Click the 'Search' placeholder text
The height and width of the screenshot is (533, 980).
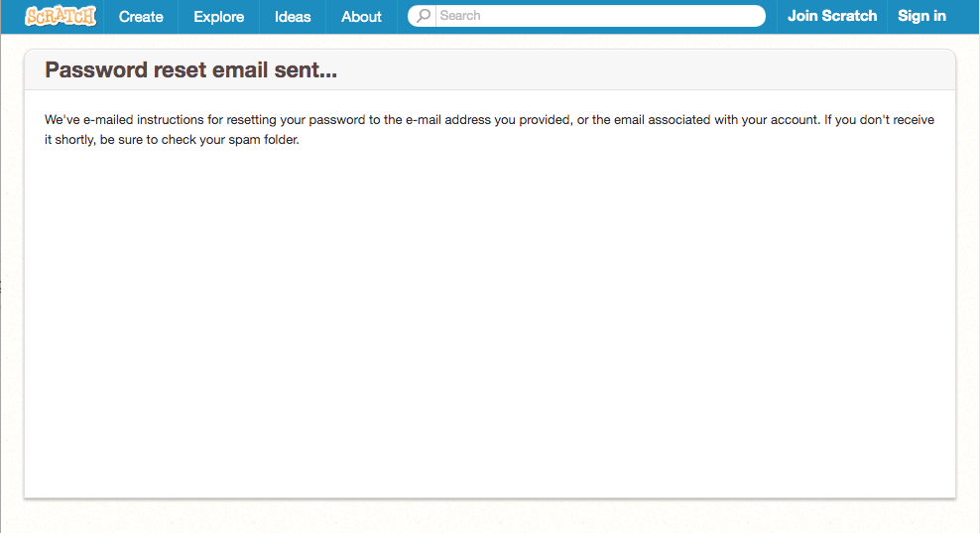point(460,16)
